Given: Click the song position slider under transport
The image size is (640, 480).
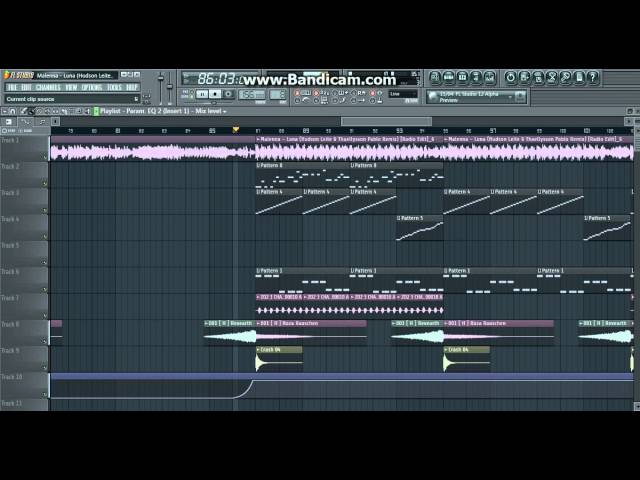Looking at the screenshot, I should click(x=215, y=103).
